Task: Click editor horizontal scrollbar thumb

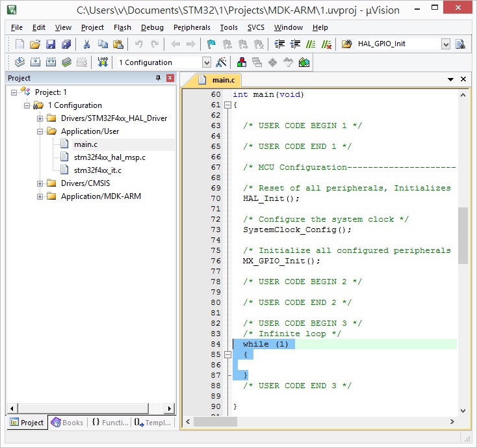Action: 215,422
